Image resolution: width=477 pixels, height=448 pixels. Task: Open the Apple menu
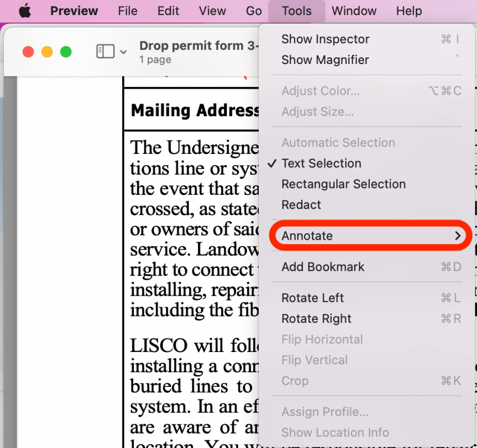pyautogui.click(x=25, y=11)
